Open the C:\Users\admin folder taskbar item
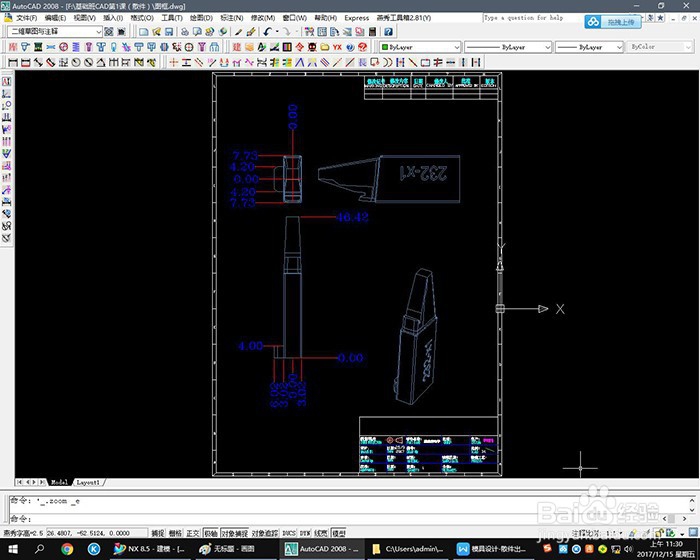 (x=408, y=549)
